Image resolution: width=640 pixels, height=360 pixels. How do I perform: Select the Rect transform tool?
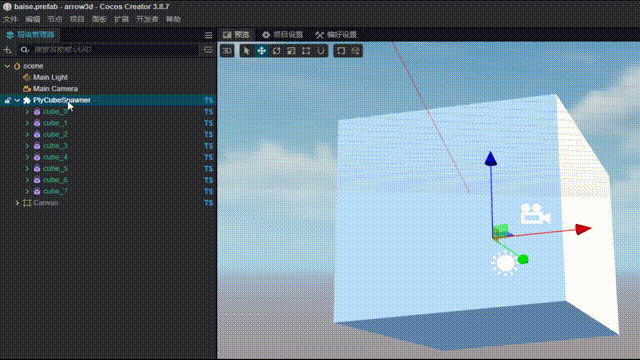coord(306,51)
